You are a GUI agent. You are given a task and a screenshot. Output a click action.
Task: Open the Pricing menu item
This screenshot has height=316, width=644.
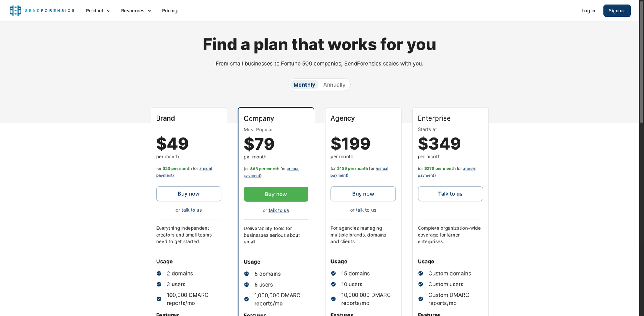169,11
